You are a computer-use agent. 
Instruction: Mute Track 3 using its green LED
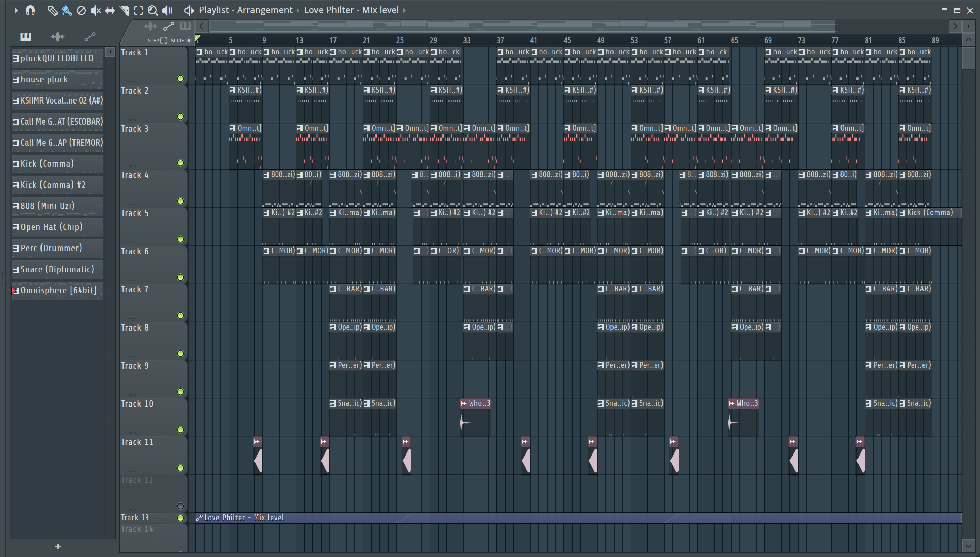coord(180,163)
